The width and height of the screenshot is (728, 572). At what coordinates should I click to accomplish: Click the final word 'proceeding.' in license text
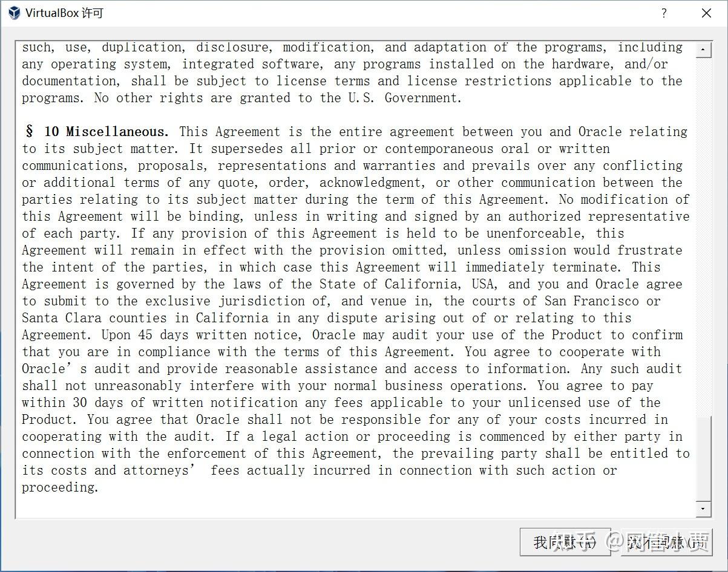[x=60, y=487]
